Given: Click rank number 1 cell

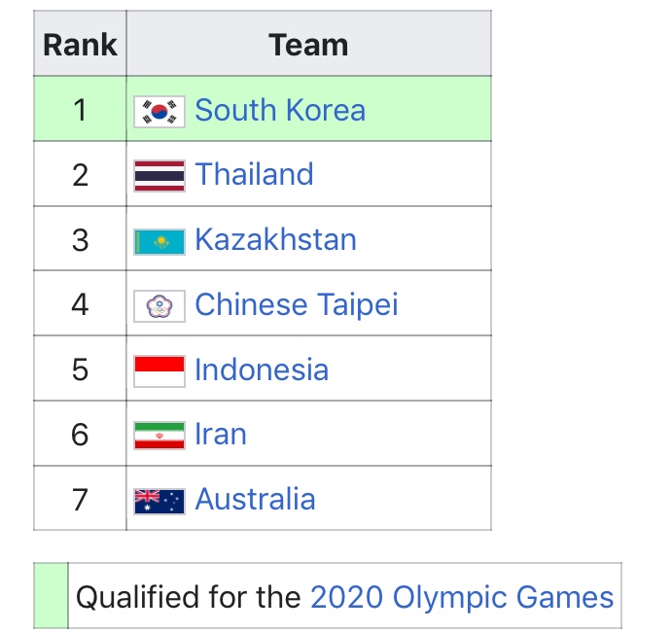Looking at the screenshot, I should 80,109.
